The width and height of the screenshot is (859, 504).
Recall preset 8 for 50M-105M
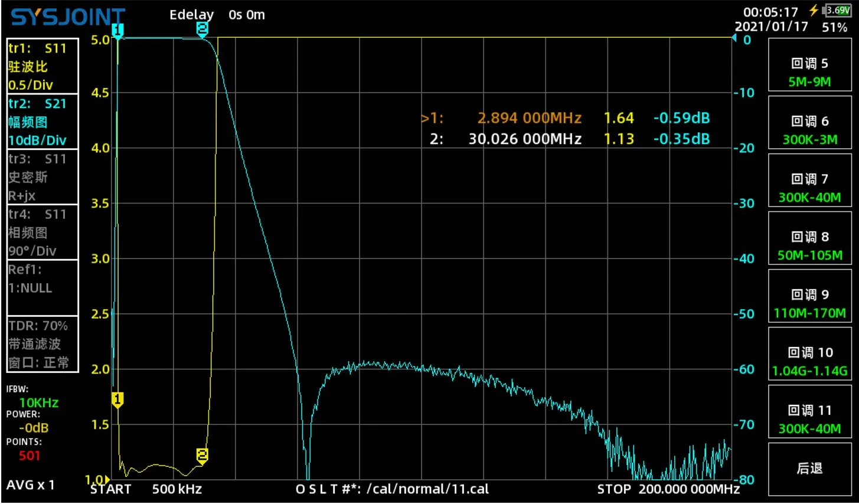click(x=809, y=239)
